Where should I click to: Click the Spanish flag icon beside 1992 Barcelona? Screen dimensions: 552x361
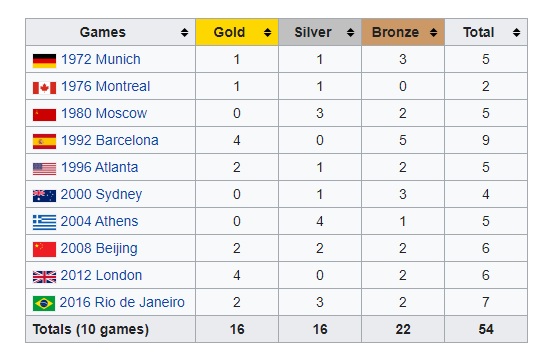click(x=44, y=142)
